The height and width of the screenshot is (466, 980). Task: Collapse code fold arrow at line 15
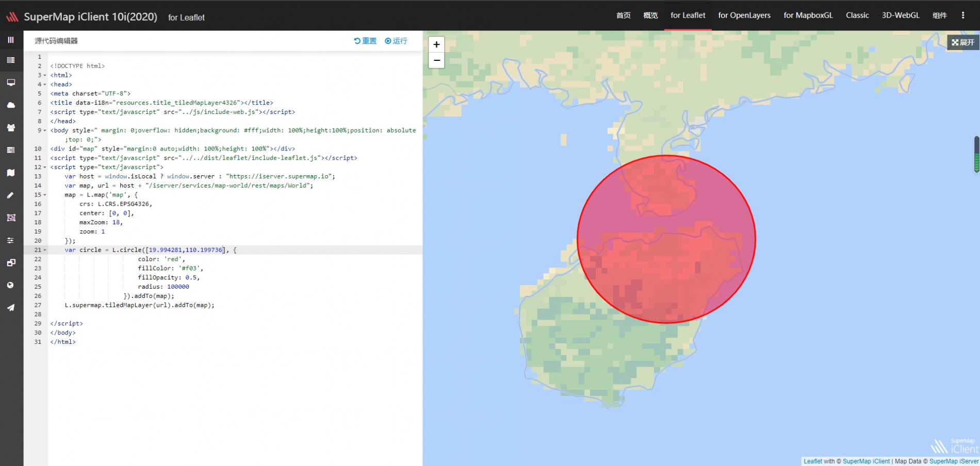45,195
